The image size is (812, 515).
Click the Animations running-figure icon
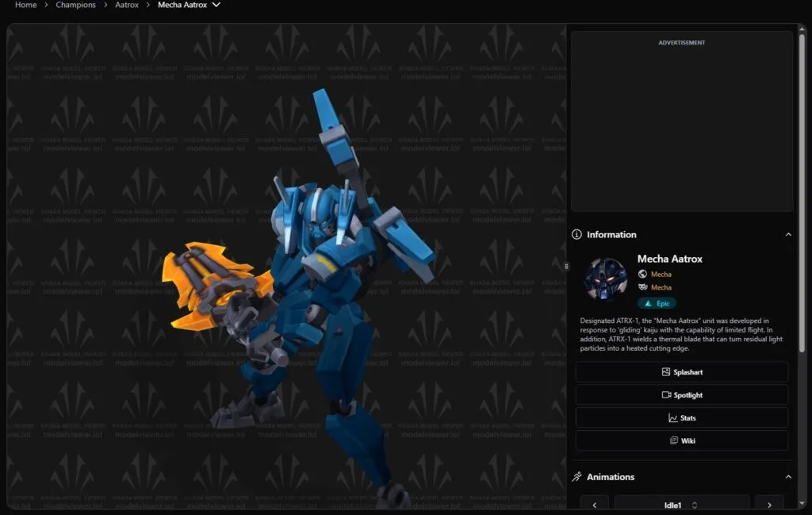click(x=576, y=477)
